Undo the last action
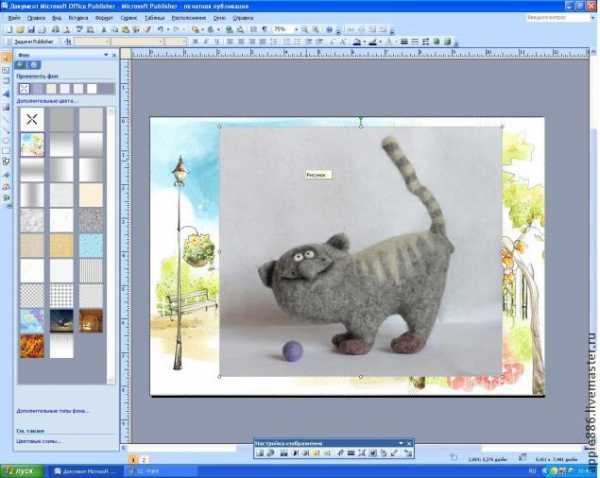The width and height of the screenshot is (600, 478). 161,29
